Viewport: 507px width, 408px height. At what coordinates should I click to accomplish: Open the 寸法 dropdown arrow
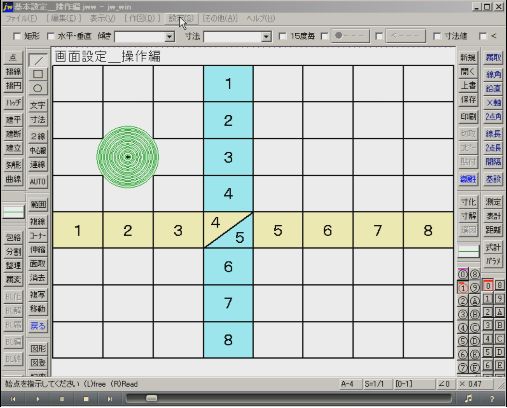pyautogui.click(x=266, y=36)
